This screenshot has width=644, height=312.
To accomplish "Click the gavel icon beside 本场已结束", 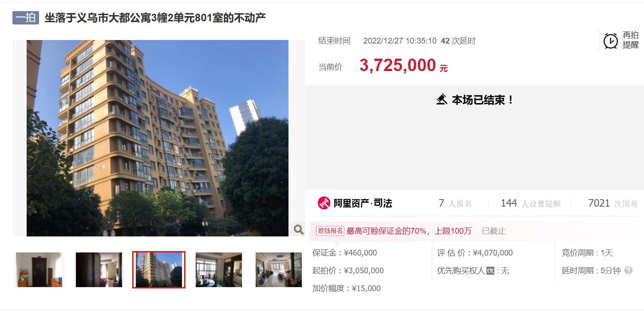I will [x=441, y=100].
